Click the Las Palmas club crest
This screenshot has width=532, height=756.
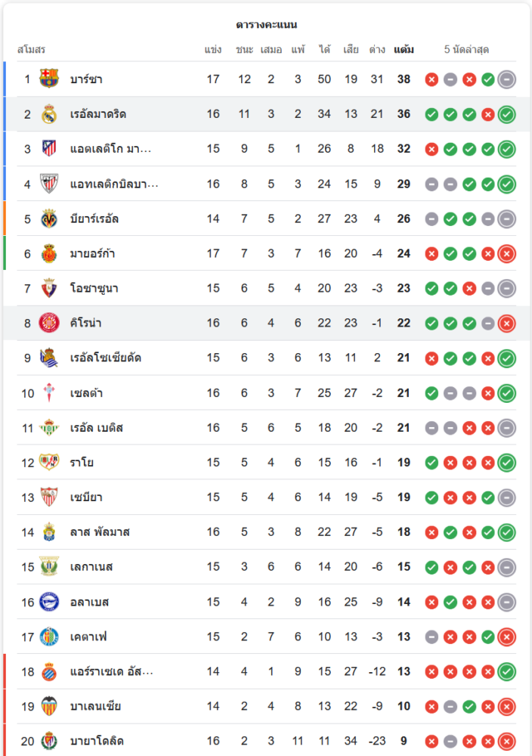pyautogui.click(x=49, y=532)
